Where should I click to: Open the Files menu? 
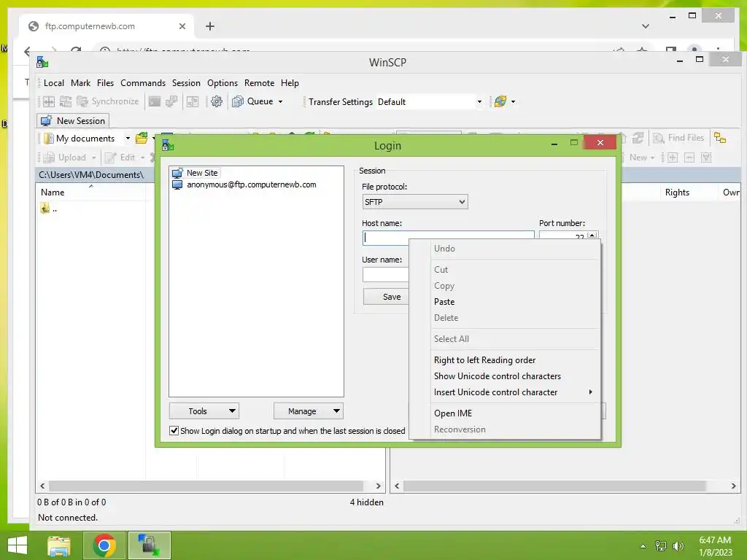click(105, 83)
